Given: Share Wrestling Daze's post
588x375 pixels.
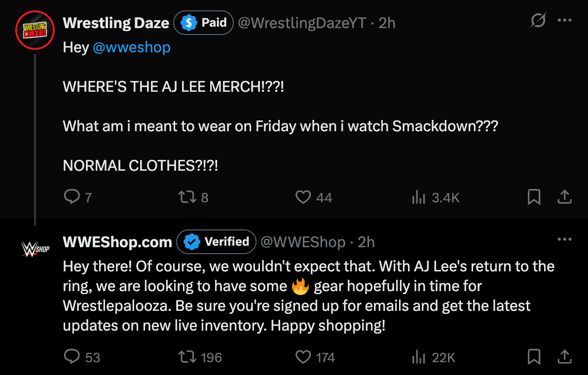Looking at the screenshot, I should (x=565, y=197).
